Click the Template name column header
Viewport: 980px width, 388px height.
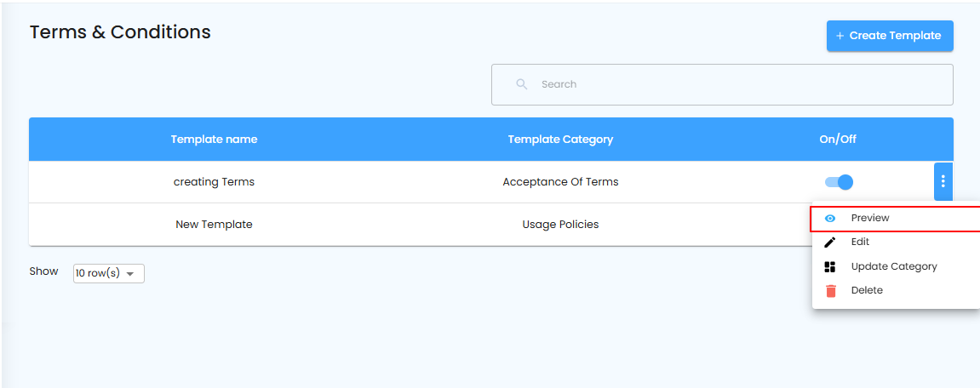click(214, 140)
